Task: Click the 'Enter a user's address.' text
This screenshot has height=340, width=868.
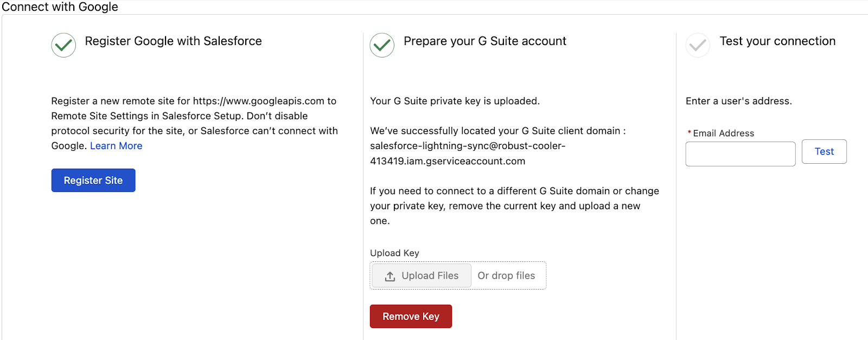Action: click(x=738, y=101)
